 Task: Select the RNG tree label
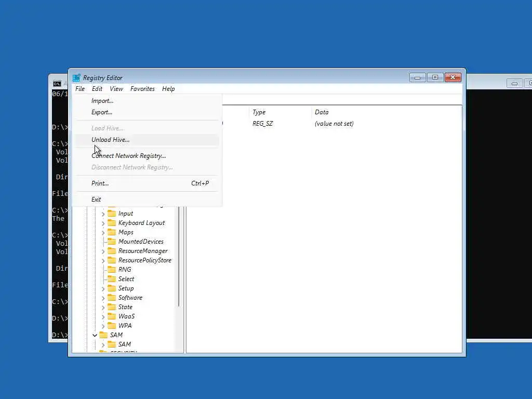click(x=125, y=270)
